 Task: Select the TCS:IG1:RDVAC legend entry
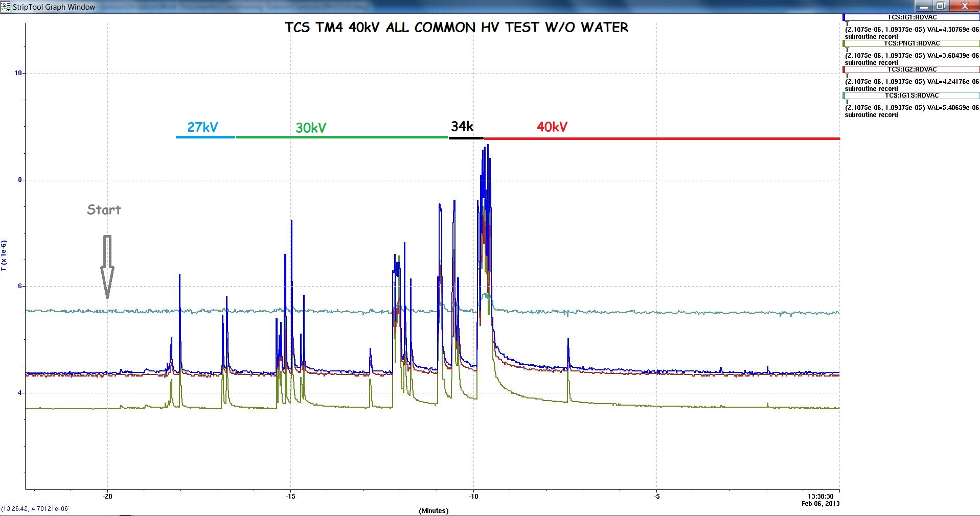point(911,17)
